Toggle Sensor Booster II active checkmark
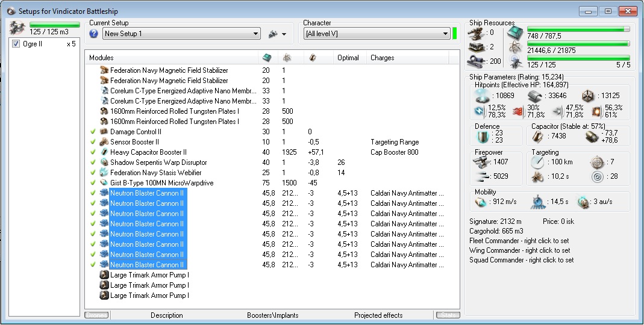The image size is (644, 325). (x=93, y=142)
